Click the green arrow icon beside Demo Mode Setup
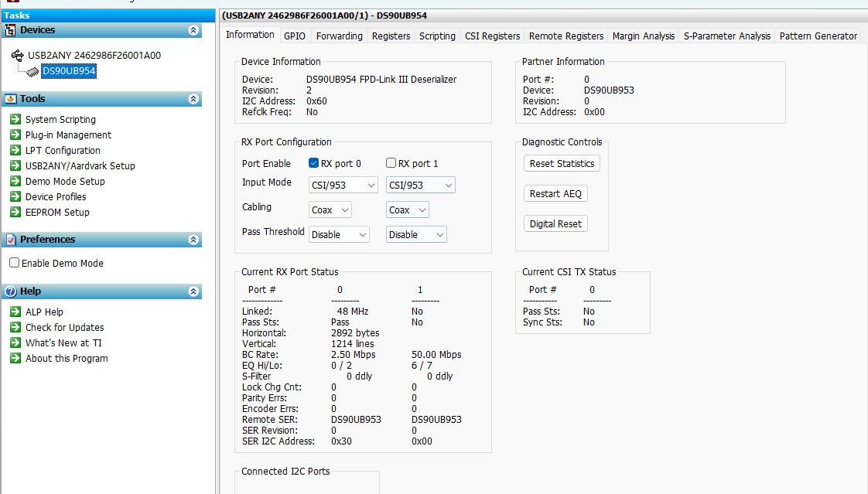 coord(15,181)
